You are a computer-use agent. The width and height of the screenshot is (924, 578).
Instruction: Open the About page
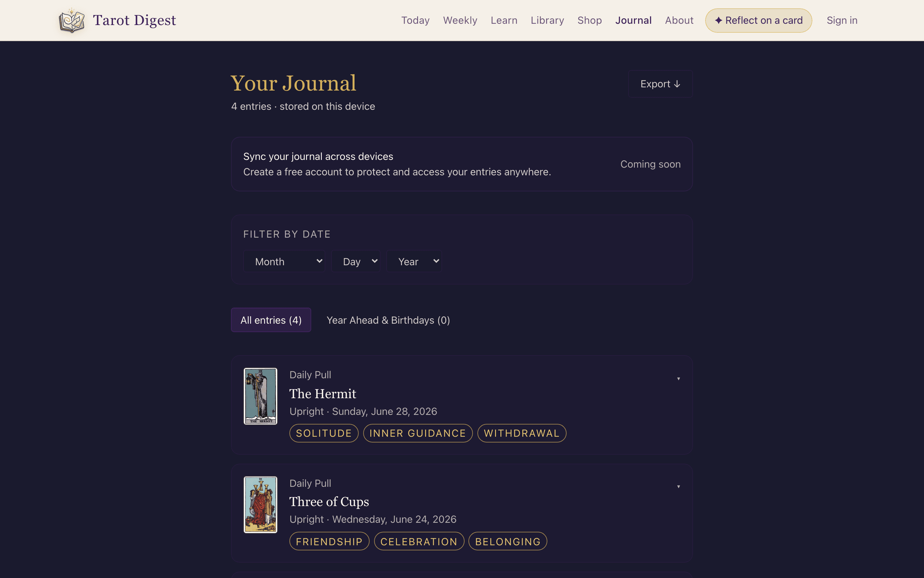click(679, 20)
